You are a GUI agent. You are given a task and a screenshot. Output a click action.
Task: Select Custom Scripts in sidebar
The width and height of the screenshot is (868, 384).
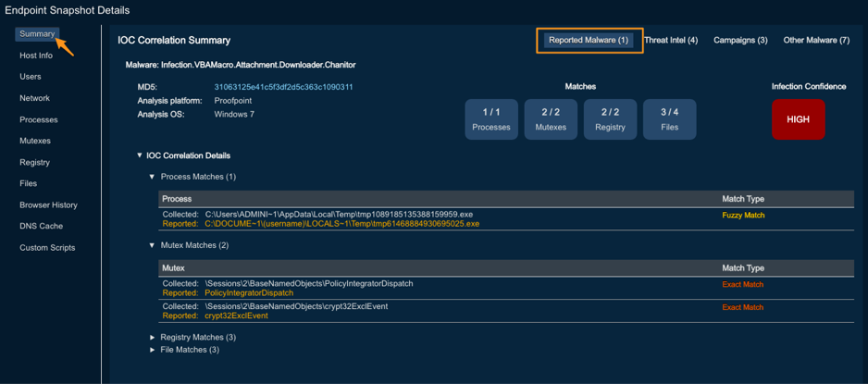click(47, 247)
